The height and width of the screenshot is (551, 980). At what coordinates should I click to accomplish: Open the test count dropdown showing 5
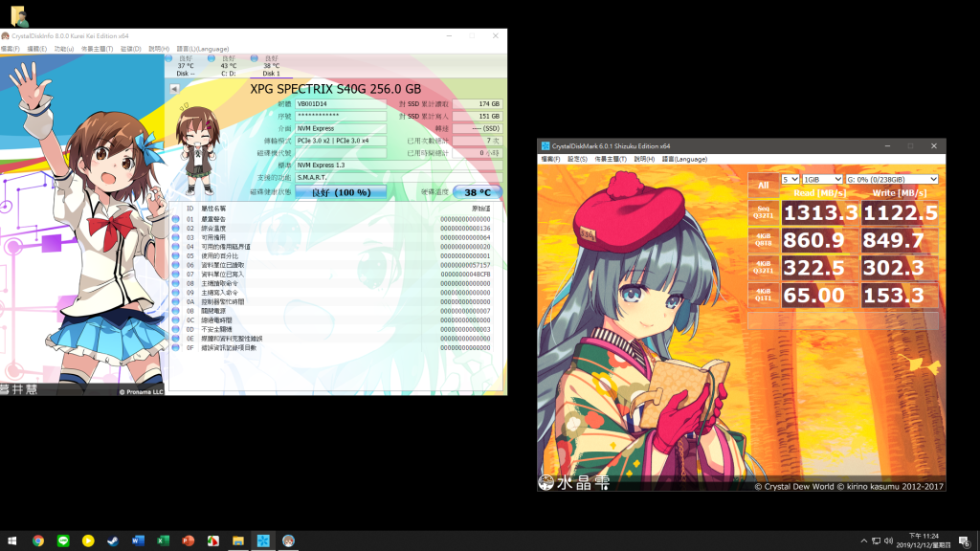pos(790,179)
